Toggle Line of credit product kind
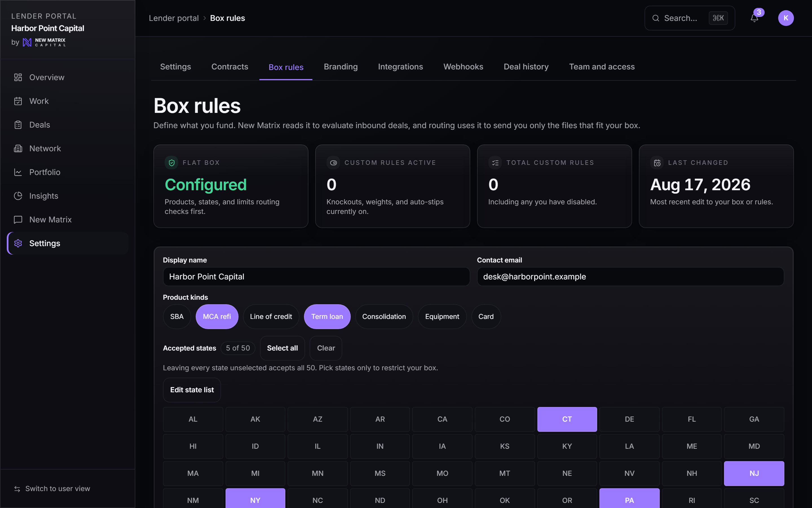Viewport: 812px width, 508px height. [x=271, y=316]
